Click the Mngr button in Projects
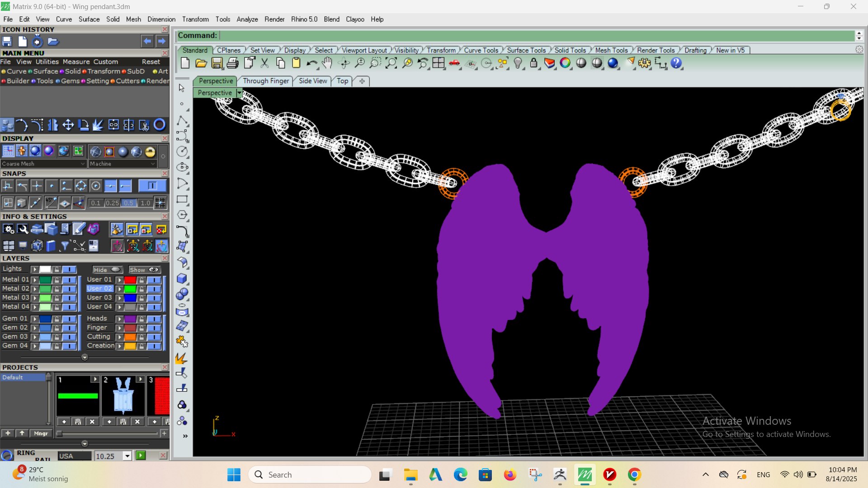Screen dimensions: 868x488 tap(41, 433)
